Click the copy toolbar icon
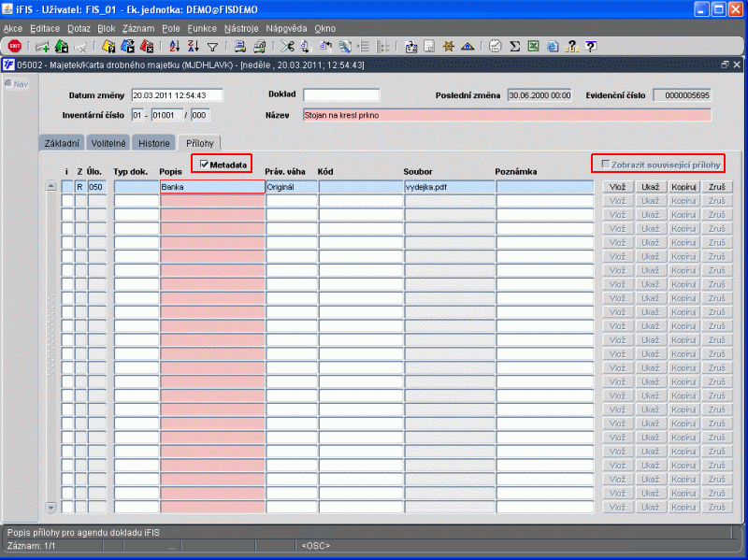The height and width of the screenshot is (560, 748). [306, 46]
